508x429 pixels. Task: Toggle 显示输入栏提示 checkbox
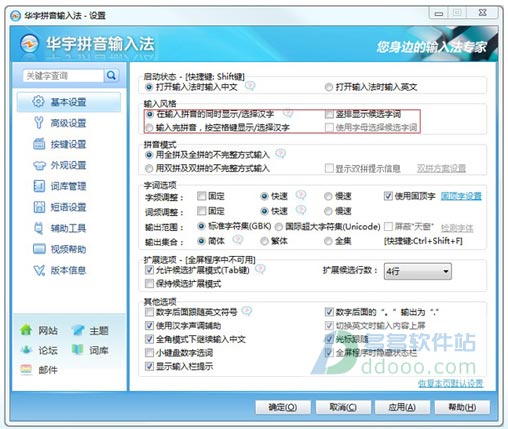click(149, 366)
